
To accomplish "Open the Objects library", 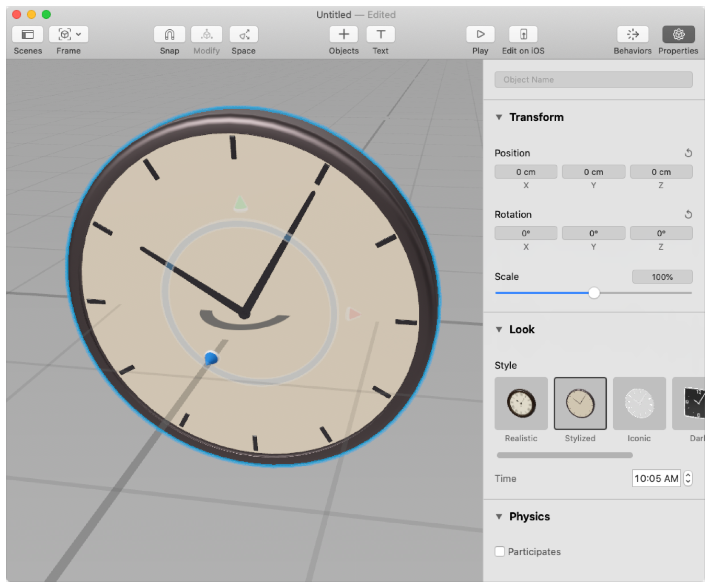I will point(343,34).
